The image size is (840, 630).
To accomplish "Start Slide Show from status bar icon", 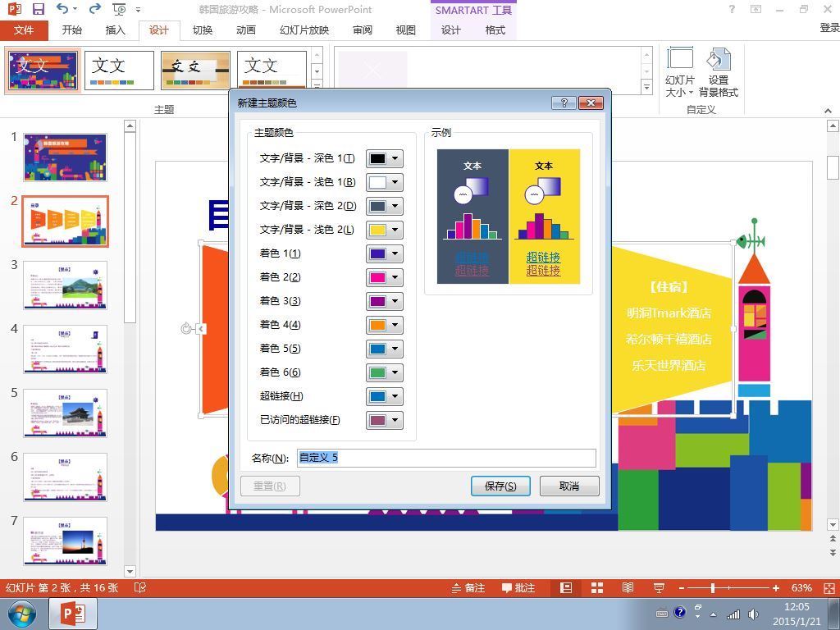I will tap(659, 587).
